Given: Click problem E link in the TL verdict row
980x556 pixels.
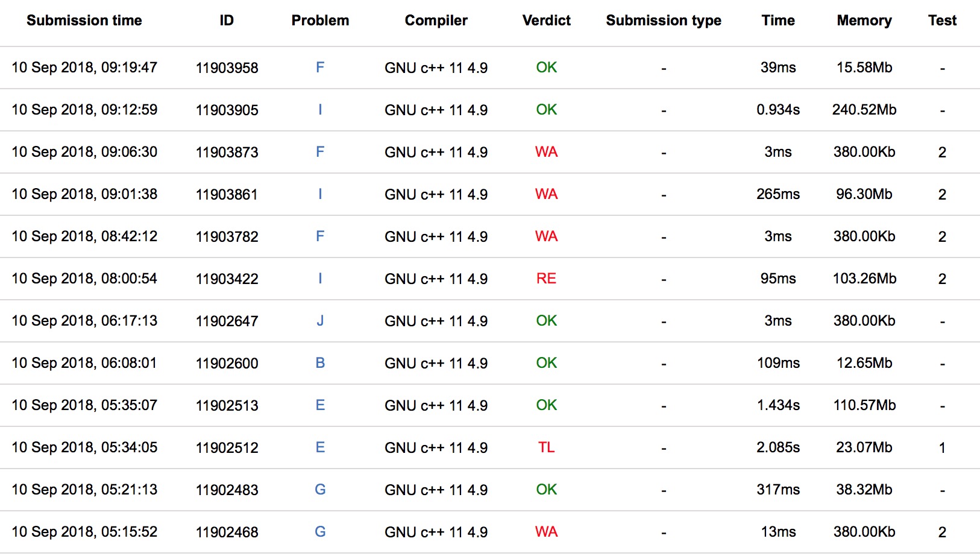Looking at the screenshot, I should coord(320,447).
